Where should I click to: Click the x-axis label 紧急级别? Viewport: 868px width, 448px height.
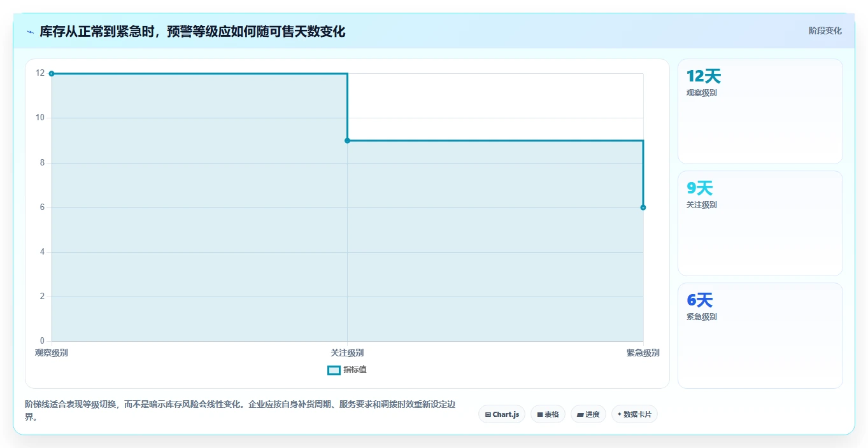[643, 353]
